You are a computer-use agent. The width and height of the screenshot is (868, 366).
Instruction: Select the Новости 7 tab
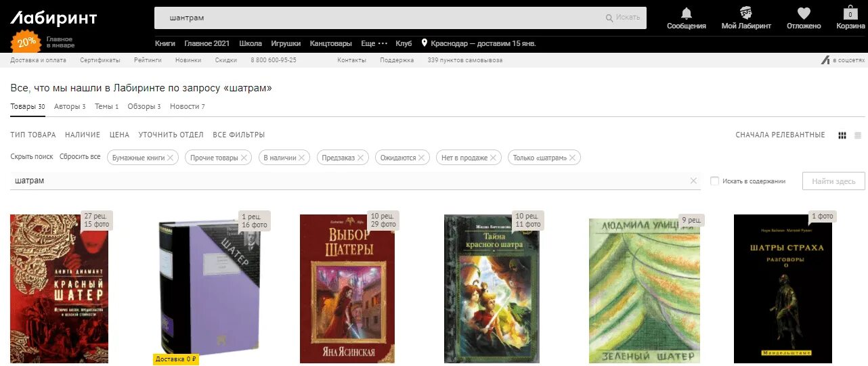pyautogui.click(x=187, y=106)
